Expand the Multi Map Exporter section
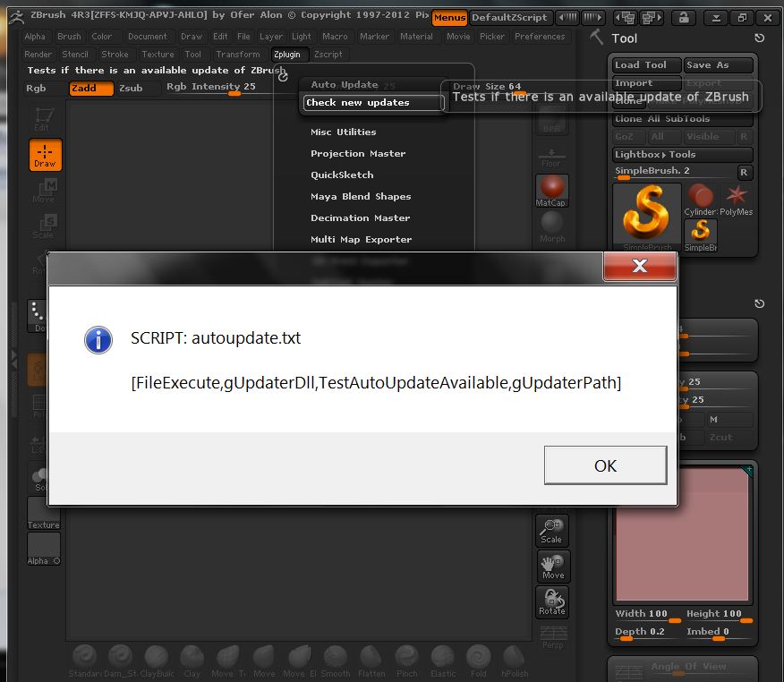This screenshot has width=784, height=682. 361,240
